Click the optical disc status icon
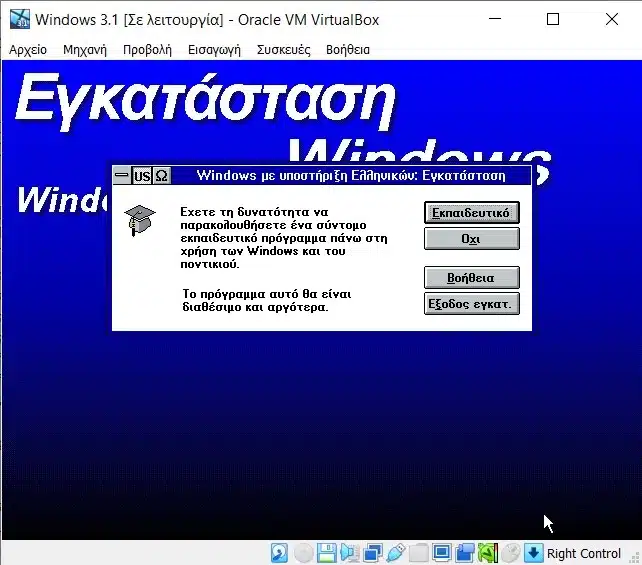This screenshot has width=642, height=565. (x=303, y=553)
